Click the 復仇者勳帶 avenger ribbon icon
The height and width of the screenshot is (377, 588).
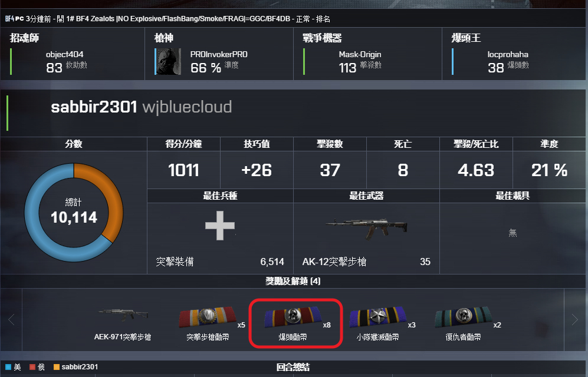coord(464,317)
